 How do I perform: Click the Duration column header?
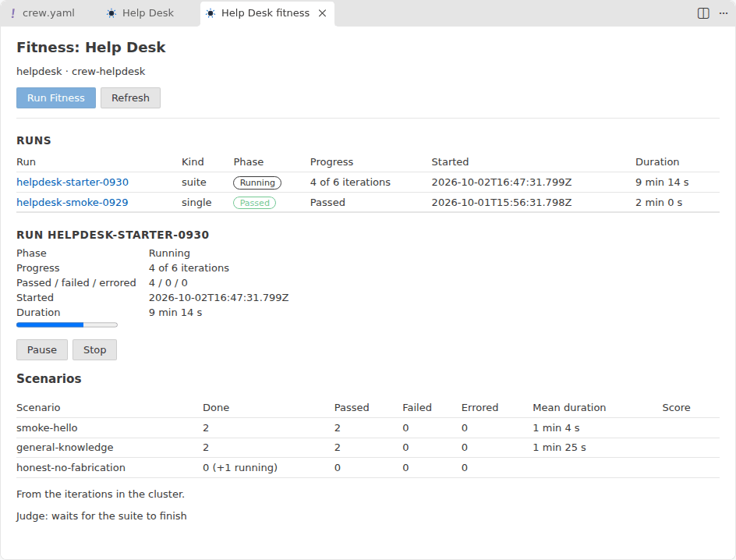[657, 162]
